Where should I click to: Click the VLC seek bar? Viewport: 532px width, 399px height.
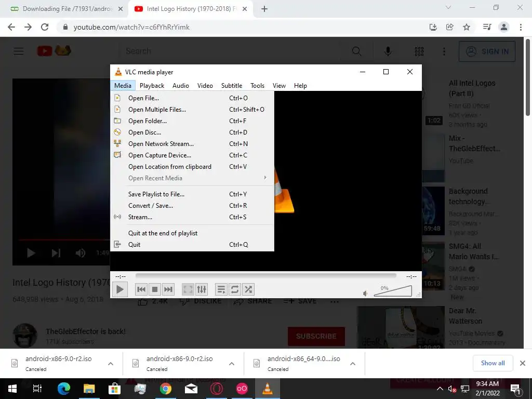[x=265, y=276]
